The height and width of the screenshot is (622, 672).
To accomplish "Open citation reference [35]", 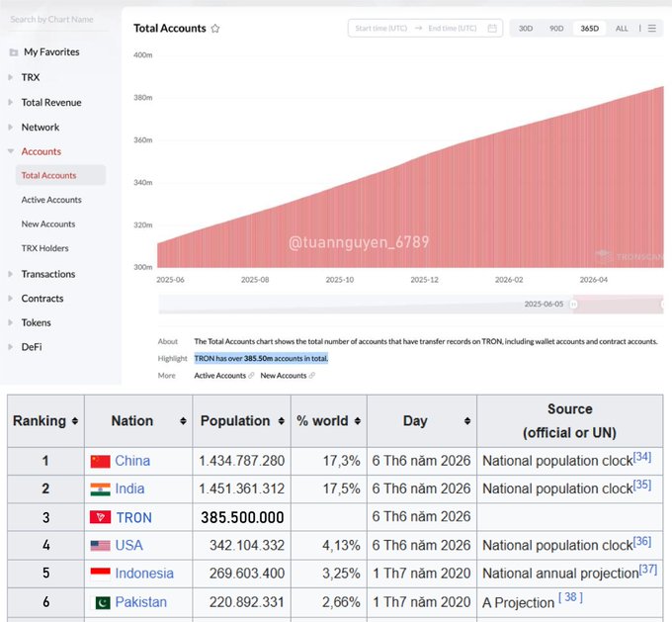I will [642, 485].
